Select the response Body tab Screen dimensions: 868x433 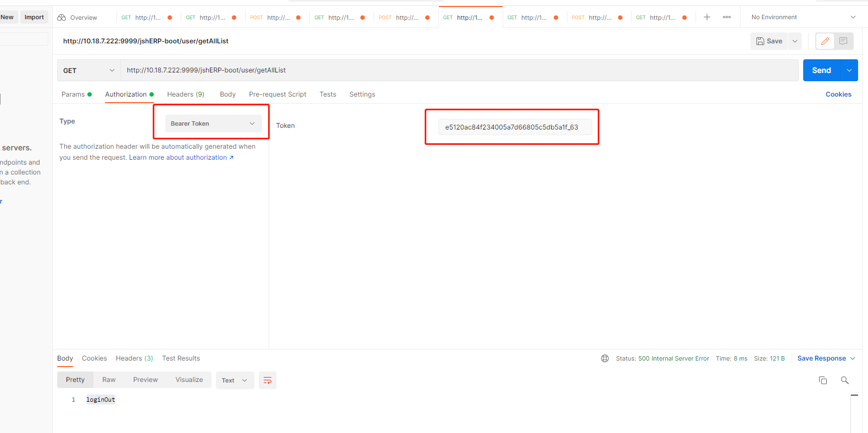[65, 358]
